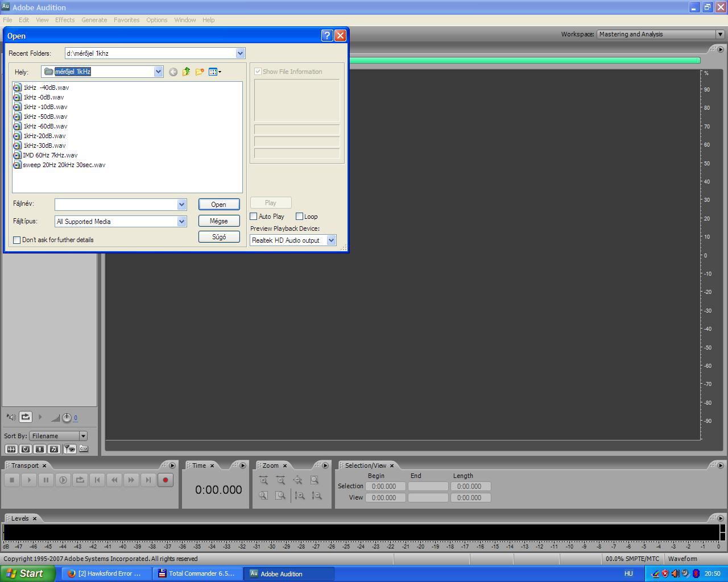Click Zoom Out Full Both Axes icon
Viewport: 728px width, 582px height.
point(297,480)
